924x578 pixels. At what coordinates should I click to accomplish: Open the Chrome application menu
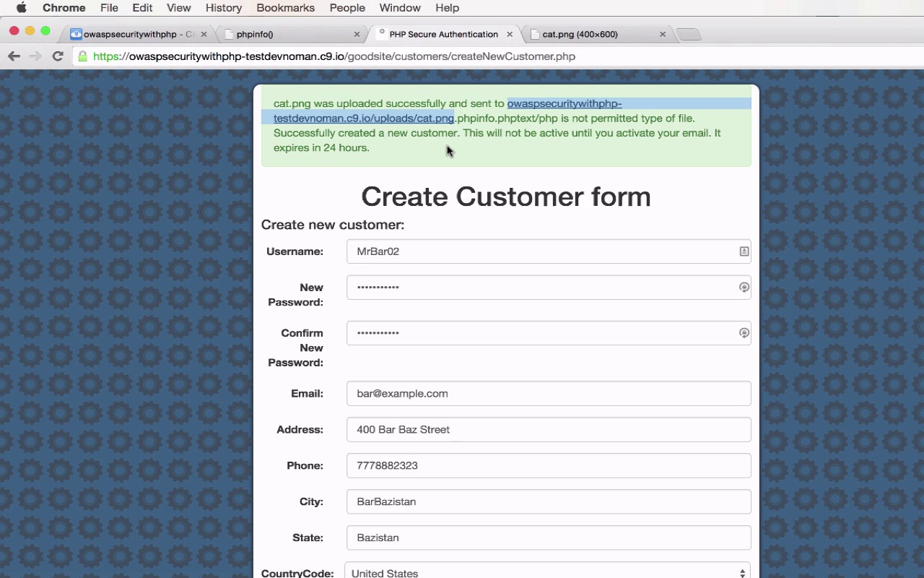coord(64,8)
